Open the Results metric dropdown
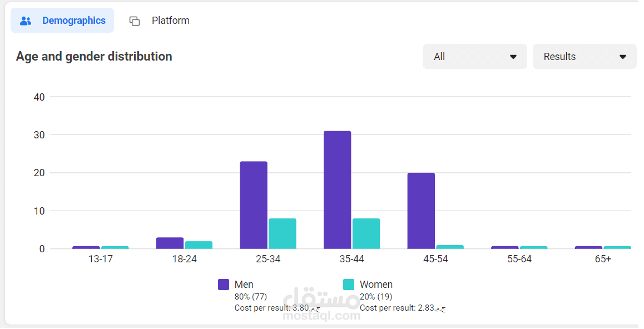The image size is (644, 329). tap(584, 57)
